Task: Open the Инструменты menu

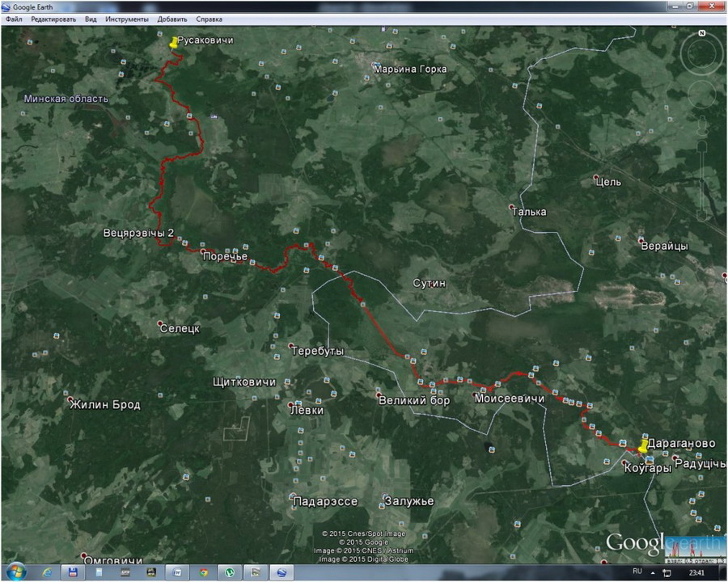Action: pos(126,19)
